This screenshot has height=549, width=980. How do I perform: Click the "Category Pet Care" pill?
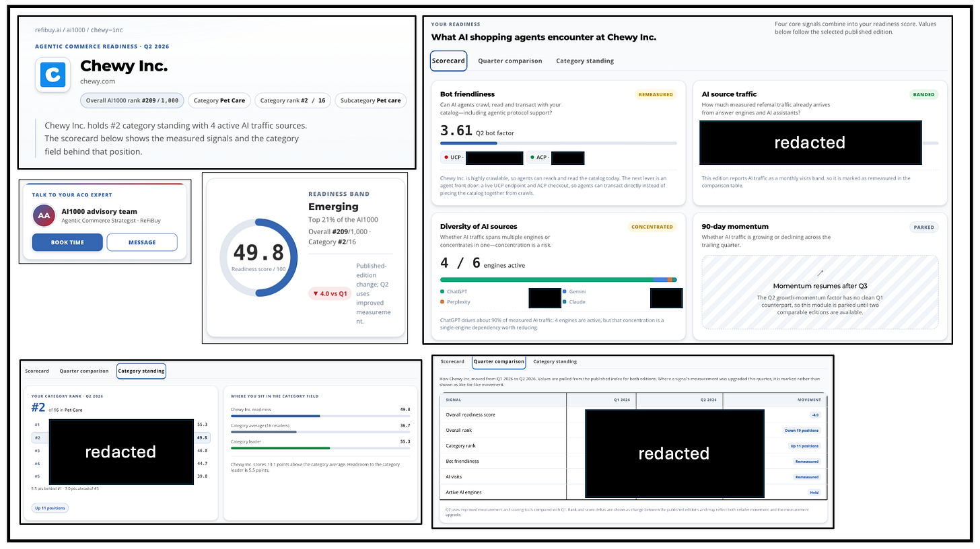220,101
